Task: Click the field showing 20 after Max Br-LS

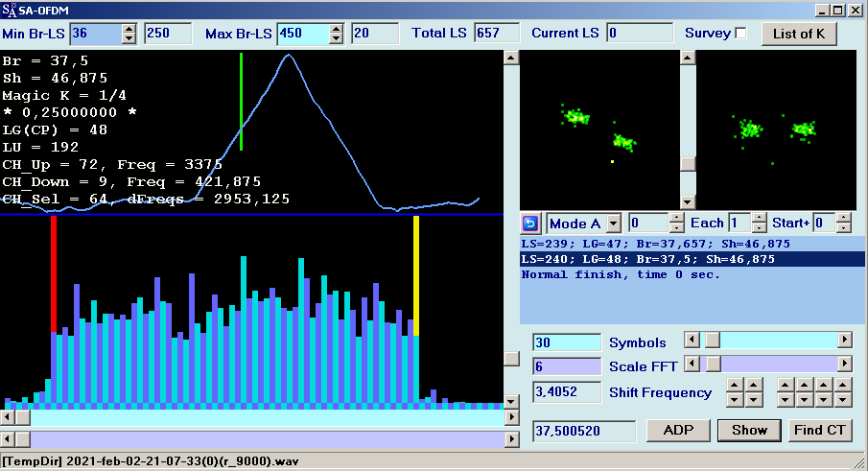Action: tap(375, 34)
